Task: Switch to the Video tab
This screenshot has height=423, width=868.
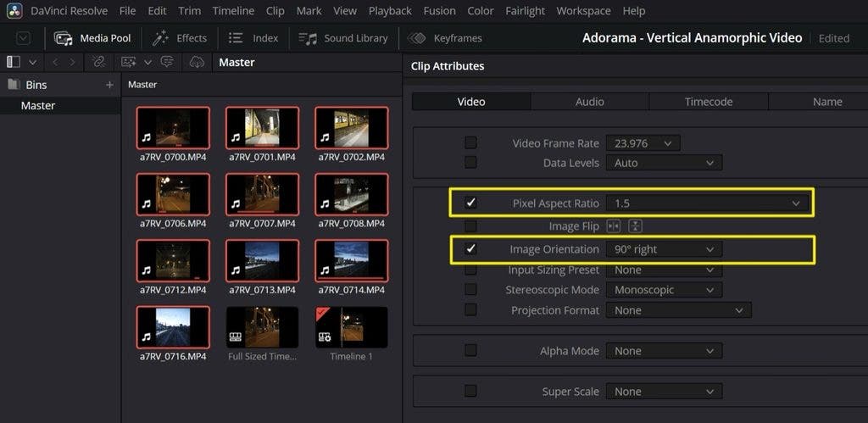Action: pyautogui.click(x=471, y=102)
